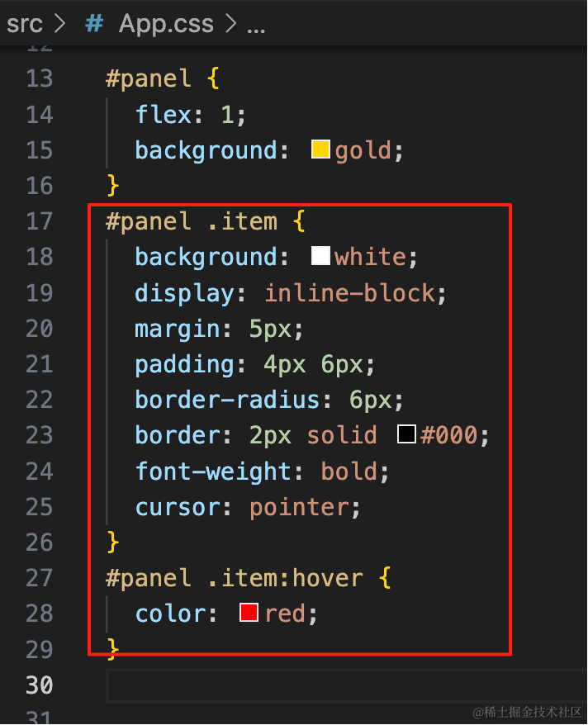Open the black #000 color swatch

[x=406, y=434]
